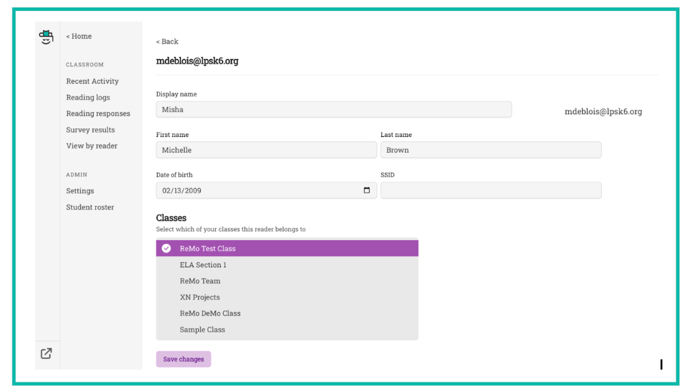The width and height of the screenshot is (691, 392).
Task: Select the ReMo DeMo Class row
Action: [287, 313]
